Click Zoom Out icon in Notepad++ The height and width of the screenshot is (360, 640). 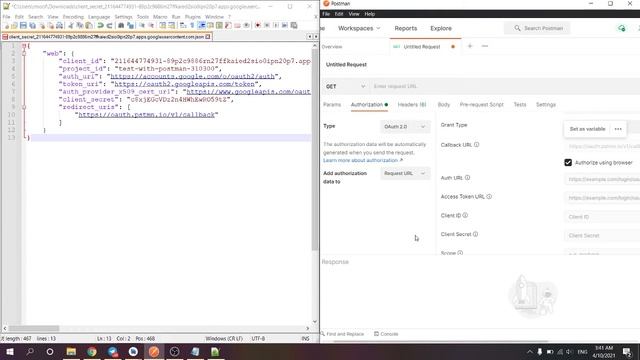click(151, 25)
